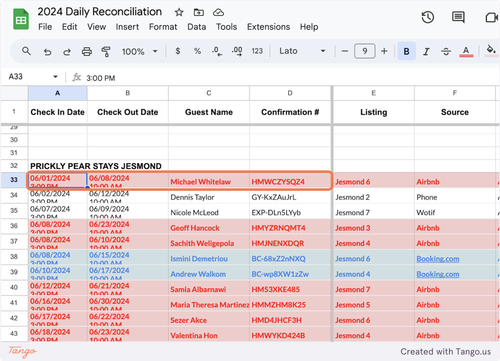Screen dimensions: 500x361
Task: Redo the last action
Action: 67,51
